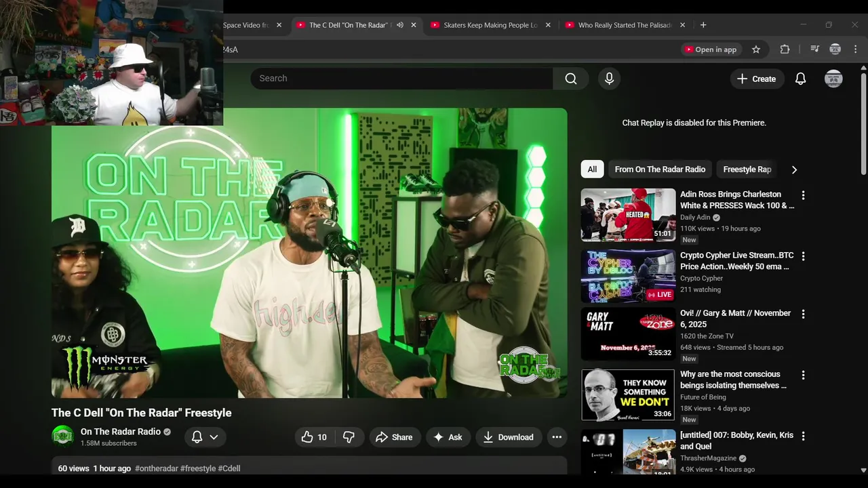The image size is (868, 488).
Task: Open Adin Ross Brings Charleston White title
Action: pos(737,200)
